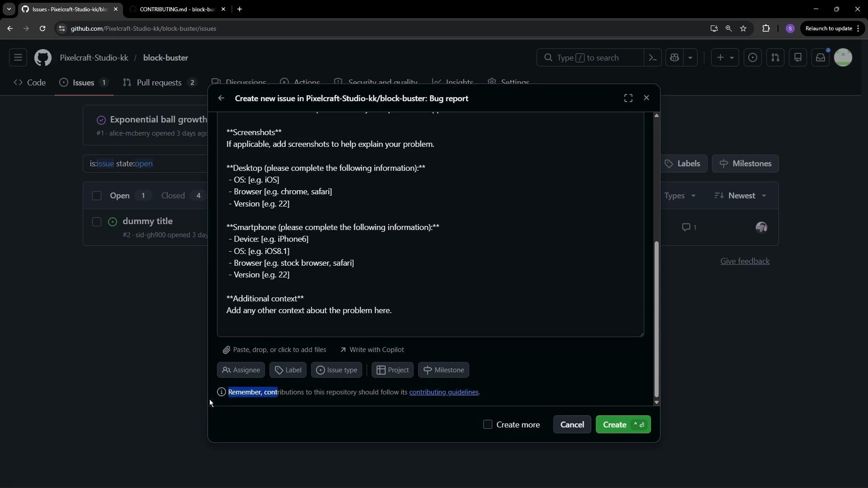This screenshot has height=488, width=868.
Task: Open the Newest sort dropdown
Action: [741, 196]
